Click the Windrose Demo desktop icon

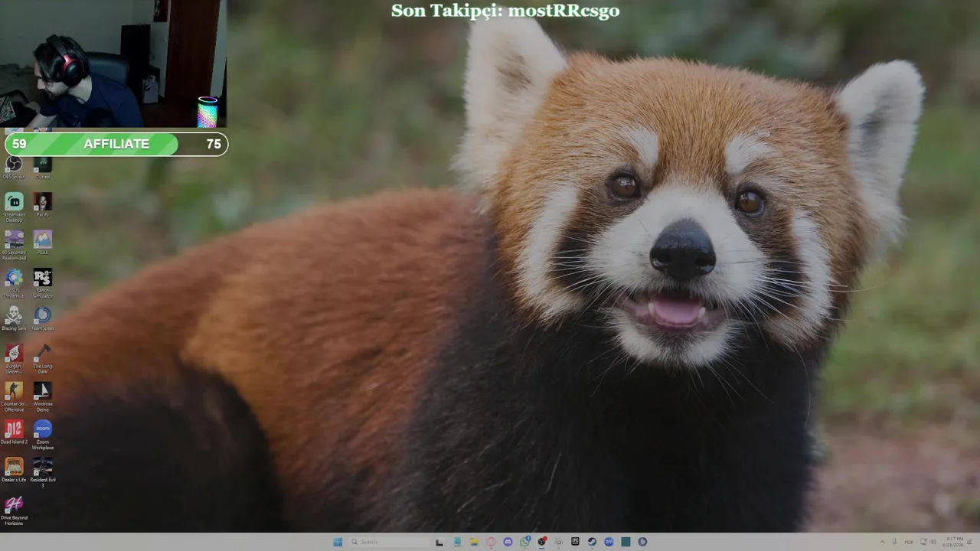[43, 396]
